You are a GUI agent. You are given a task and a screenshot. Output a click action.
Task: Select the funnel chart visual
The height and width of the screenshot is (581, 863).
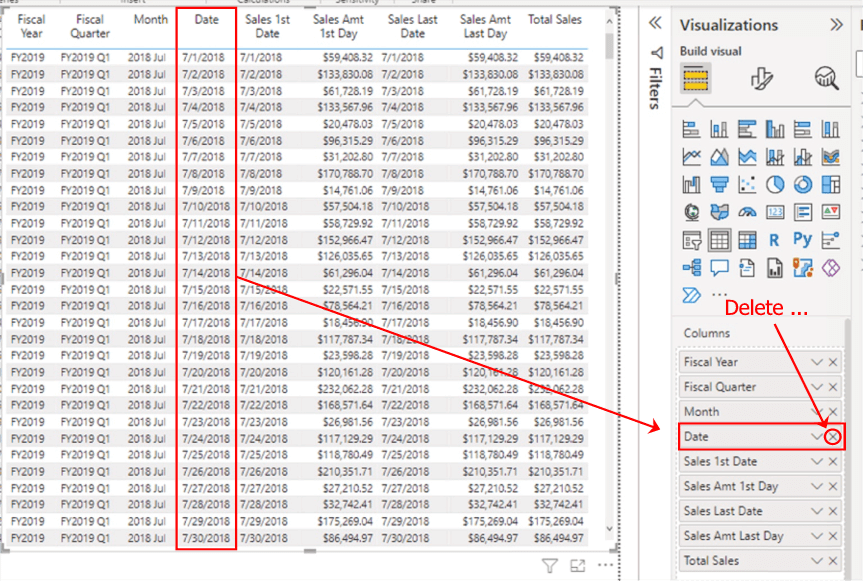coord(719,185)
